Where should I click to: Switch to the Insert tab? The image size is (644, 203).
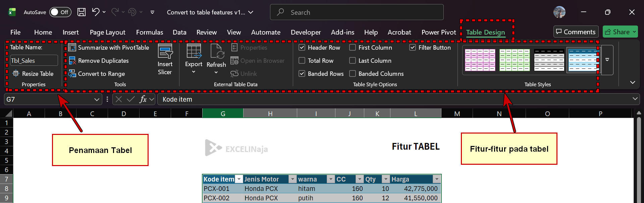[70, 32]
